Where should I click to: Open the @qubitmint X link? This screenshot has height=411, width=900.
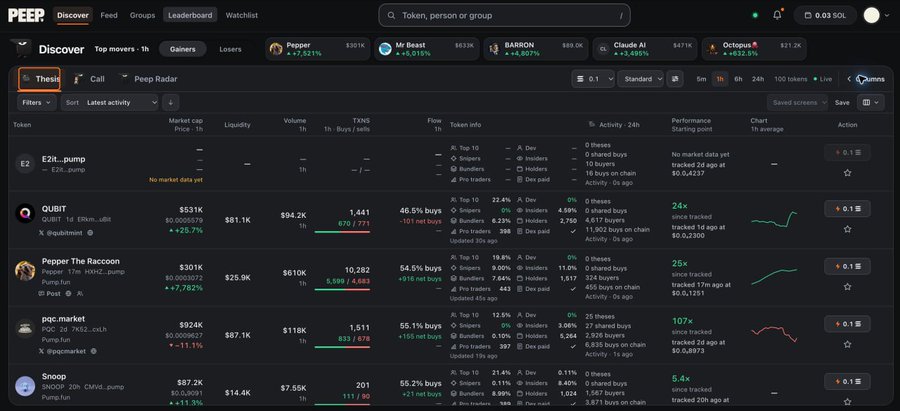61,233
